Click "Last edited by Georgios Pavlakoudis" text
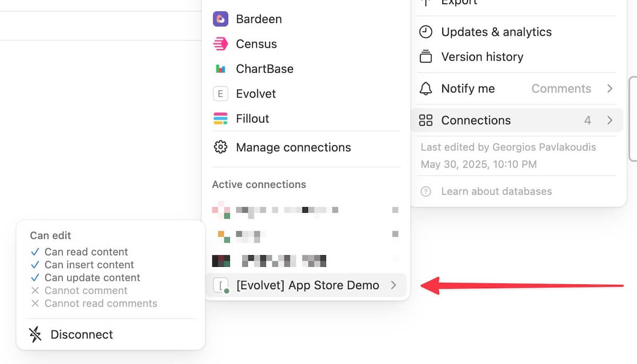 point(509,147)
